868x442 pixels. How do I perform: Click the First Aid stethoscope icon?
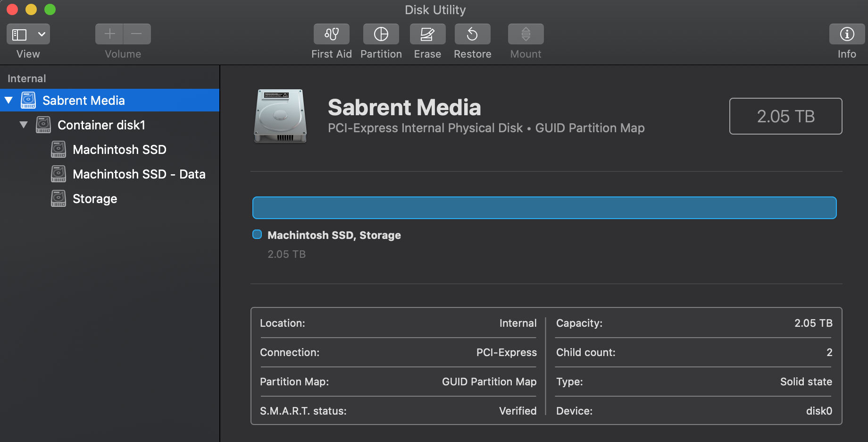[331, 34]
